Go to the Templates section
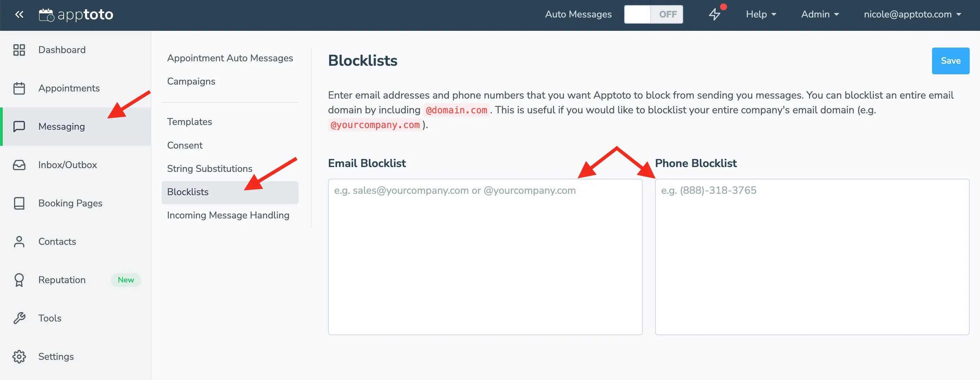 click(189, 122)
